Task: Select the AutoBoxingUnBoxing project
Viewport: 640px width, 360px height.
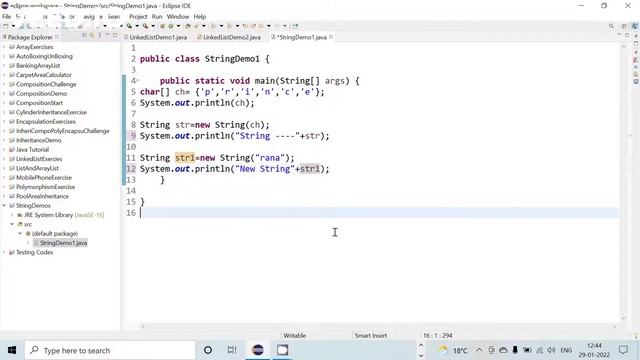Action: (x=44, y=57)
